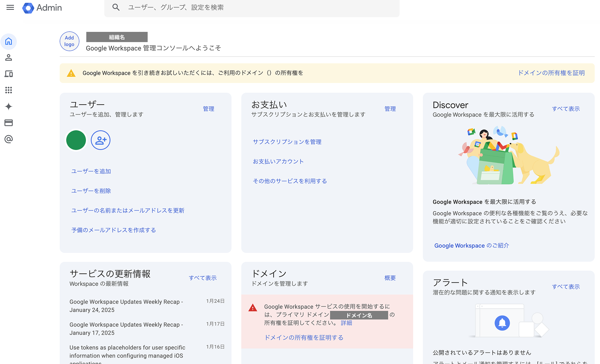Click the admin search input field

252,7
